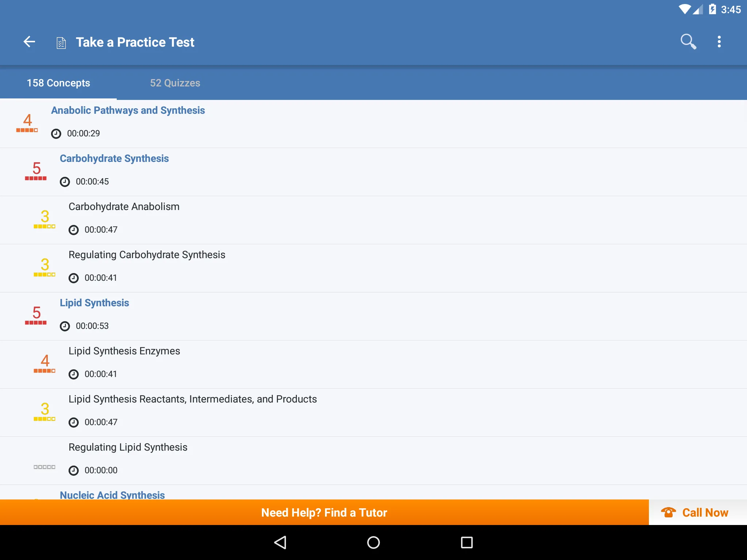Scroll down to view more concepts
The height and width of the screenshot is (560, 747).
[373, 294]
